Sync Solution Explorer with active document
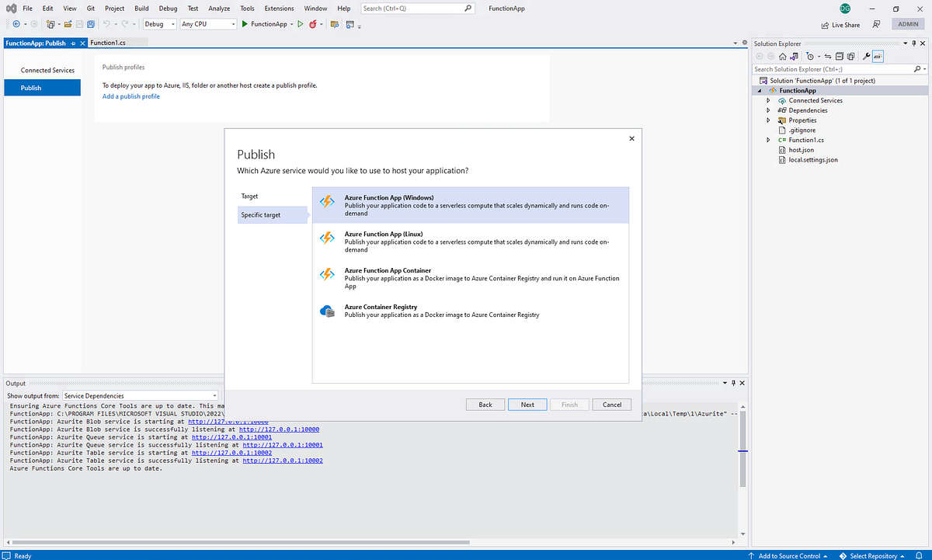Viewport: 932px width, 560px height. click(x=828, y=56)
